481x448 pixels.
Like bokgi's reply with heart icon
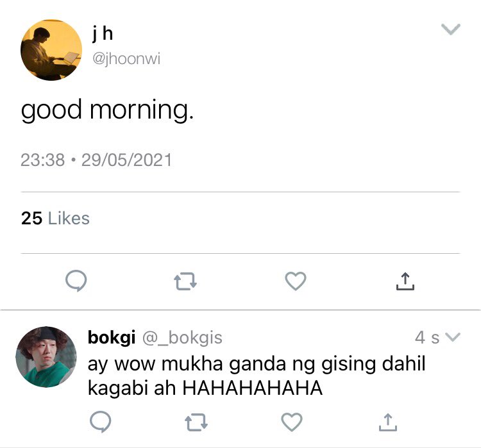[x=292, y=422]
